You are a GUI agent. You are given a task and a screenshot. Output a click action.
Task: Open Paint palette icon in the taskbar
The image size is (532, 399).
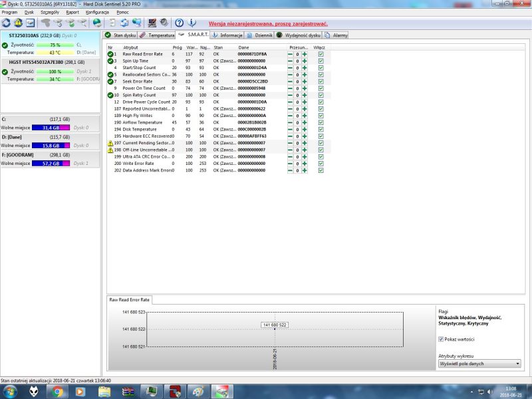[198, 392]
